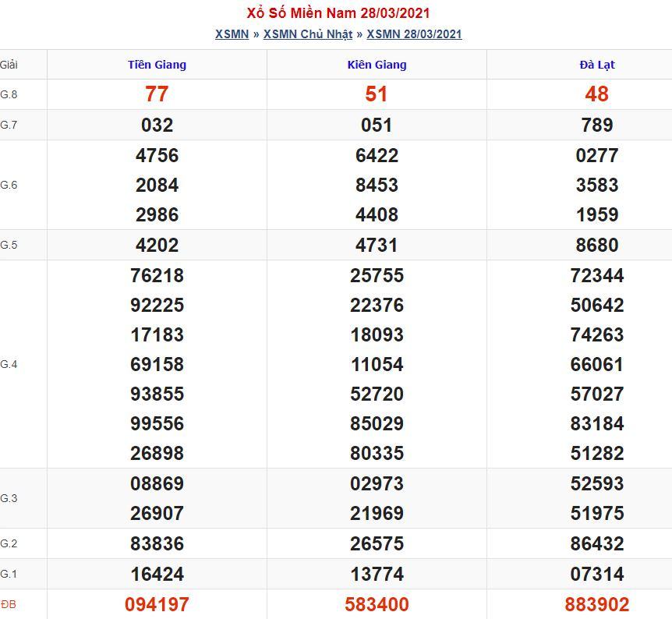Click the G.1 number 16424
Viewport: 672px width, 619px height.
157,574
